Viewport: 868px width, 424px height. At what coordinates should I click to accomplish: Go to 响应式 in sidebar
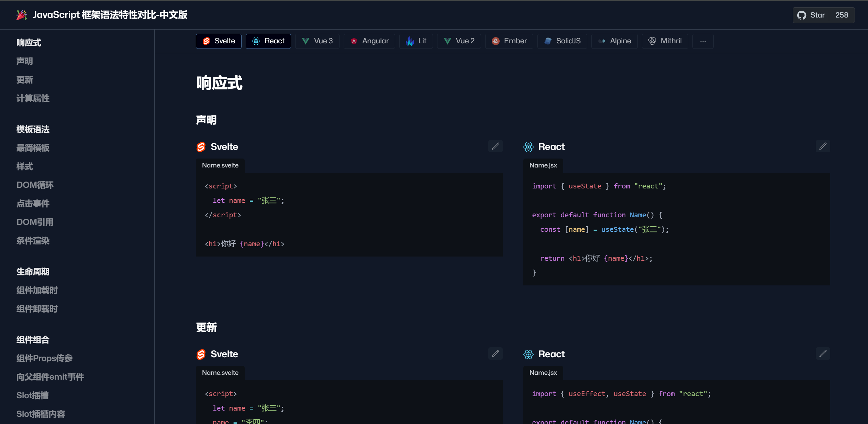[29, 43]
